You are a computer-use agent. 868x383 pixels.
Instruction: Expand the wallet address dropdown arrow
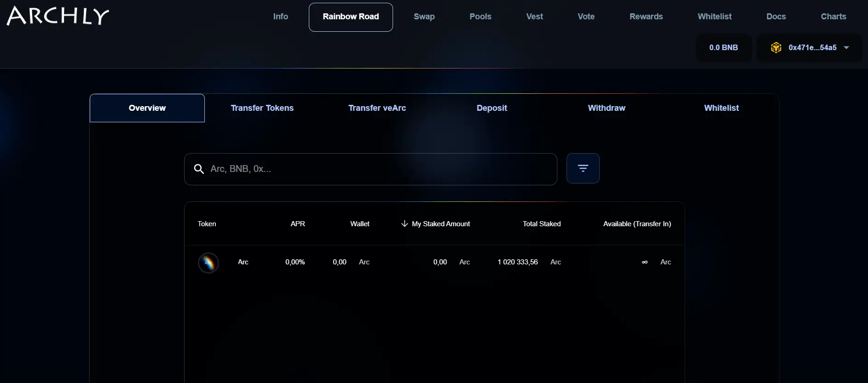(846, 48)
